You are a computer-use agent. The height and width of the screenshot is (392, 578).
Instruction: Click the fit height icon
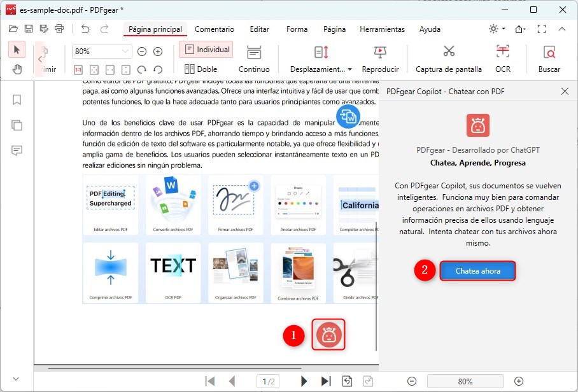click(125, 69)
